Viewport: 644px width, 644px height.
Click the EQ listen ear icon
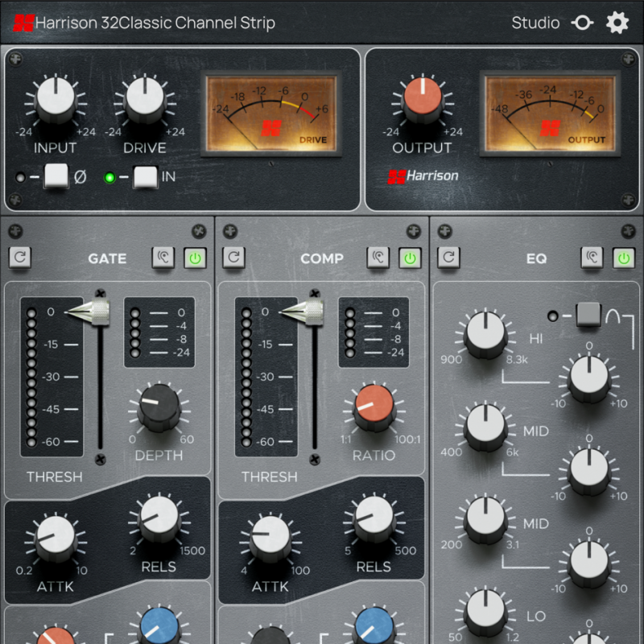(592, 258)
